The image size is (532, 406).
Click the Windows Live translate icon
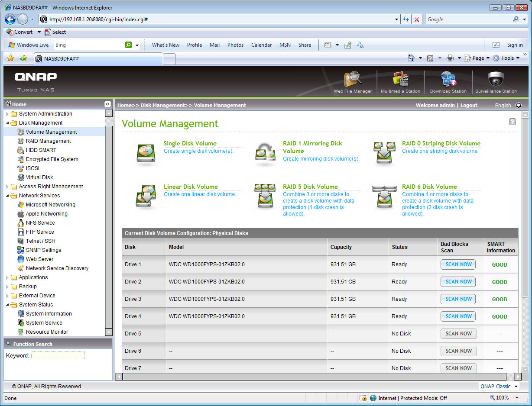tap(360, 45)
